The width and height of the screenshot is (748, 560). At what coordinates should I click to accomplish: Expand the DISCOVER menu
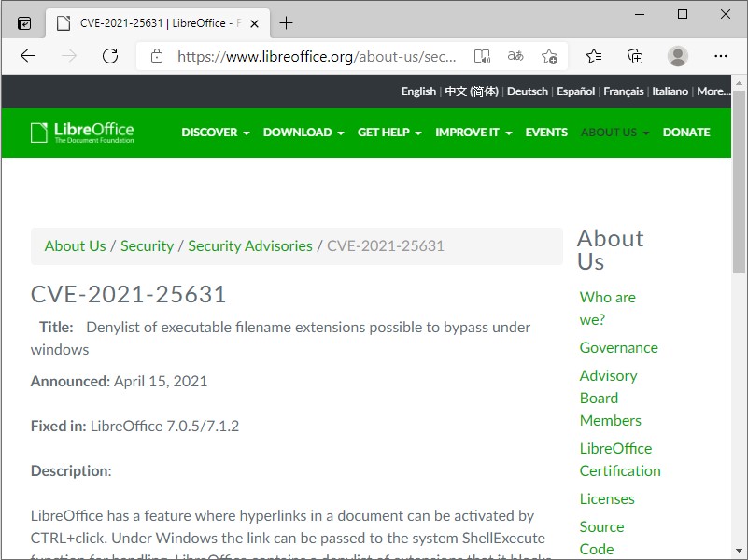point(215,133)
